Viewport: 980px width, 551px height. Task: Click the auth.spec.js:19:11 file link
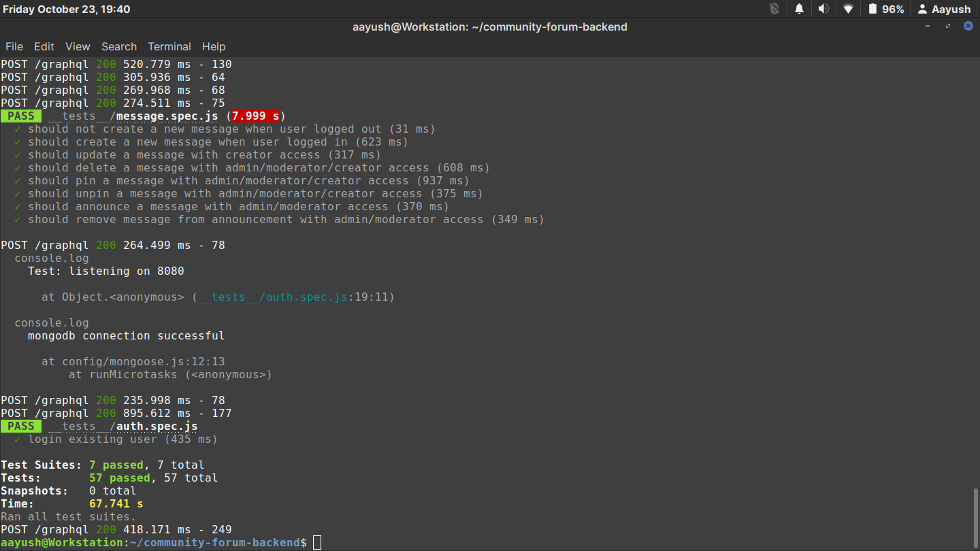point(296,297)
